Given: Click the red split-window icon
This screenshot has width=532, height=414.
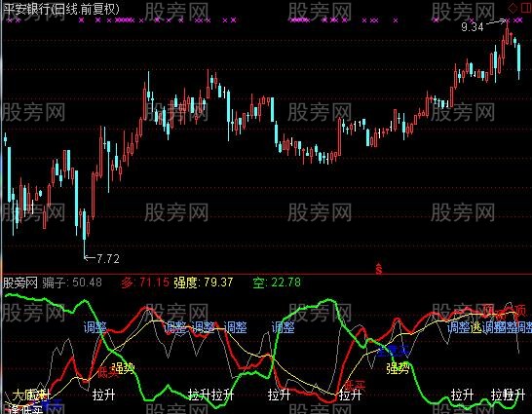Looking at the screenshot, I should point(526,8).
